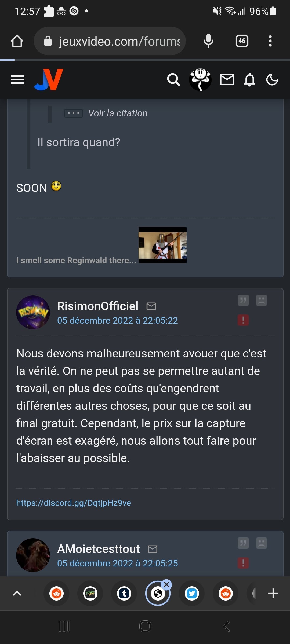This screenshot has width=290, height=644.
Task: Open Chrome three-dot overflow menu
Action: pyautogui.click(x=270, y=41)
